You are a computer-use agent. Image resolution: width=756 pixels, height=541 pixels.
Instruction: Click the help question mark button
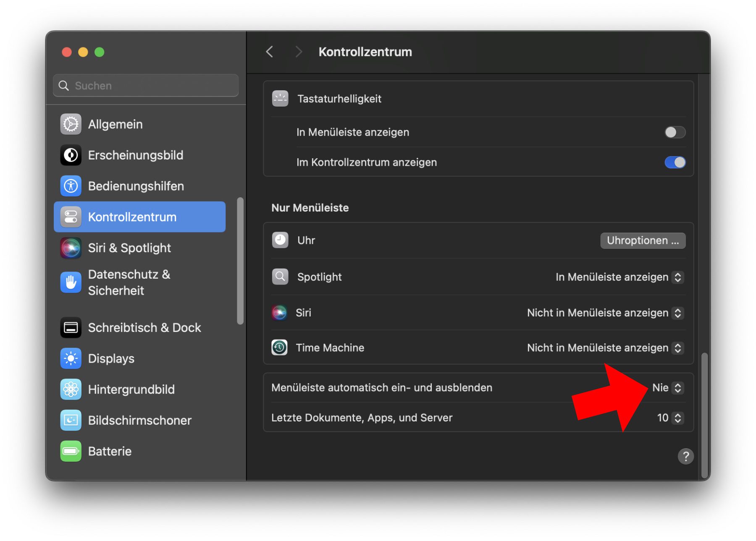[685, 456]
